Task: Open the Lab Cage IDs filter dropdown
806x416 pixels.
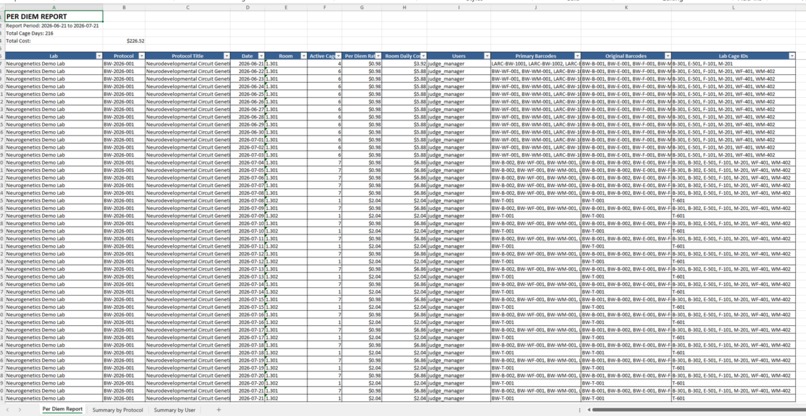Action: click(x=792, y=56)
